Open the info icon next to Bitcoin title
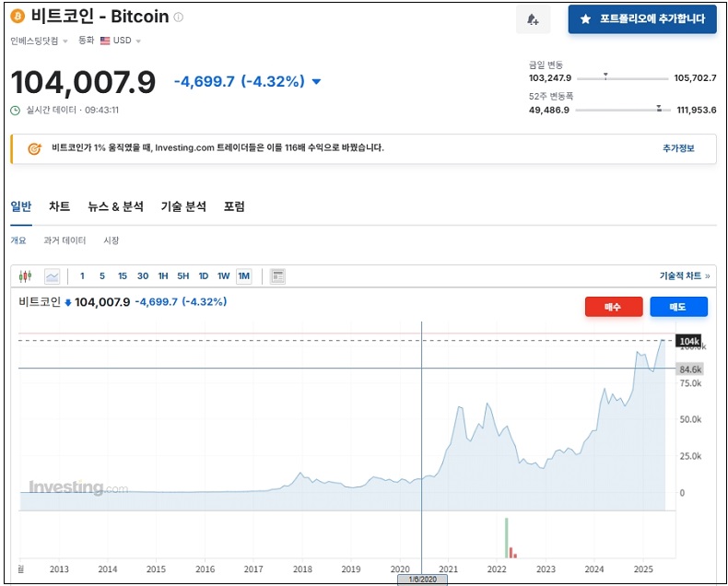 178,18
